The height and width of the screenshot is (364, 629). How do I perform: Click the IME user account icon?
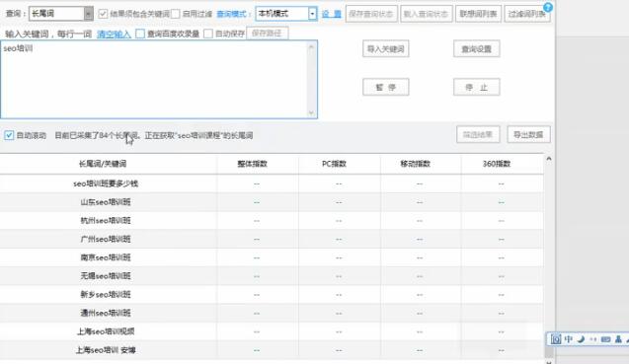618,339
